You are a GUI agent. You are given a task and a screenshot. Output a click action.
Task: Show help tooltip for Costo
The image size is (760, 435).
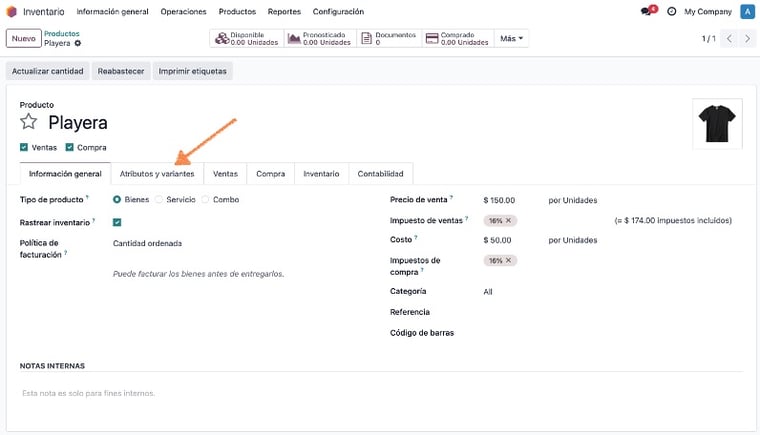click(416, 237)
